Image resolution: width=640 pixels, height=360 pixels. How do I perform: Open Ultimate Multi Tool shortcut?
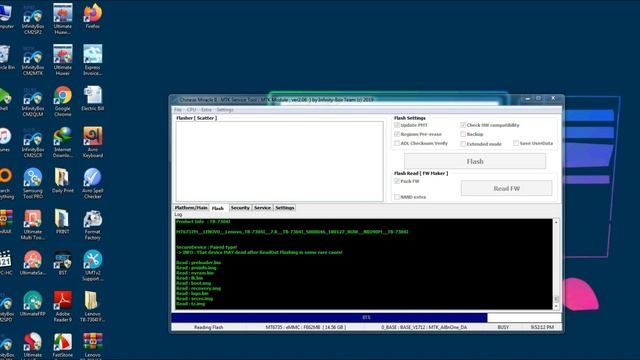click(33, 224)
